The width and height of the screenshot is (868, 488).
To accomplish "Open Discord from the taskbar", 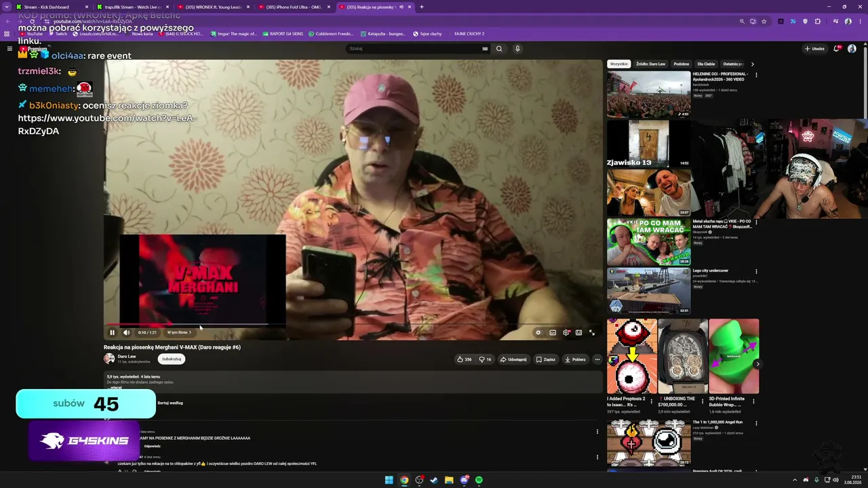I will [464, 480].
